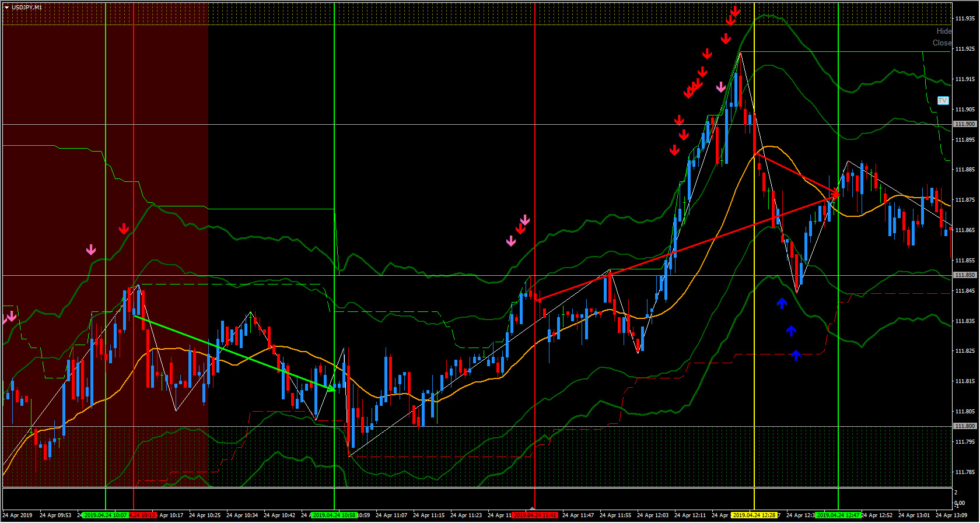Viewport: 980px width, 523px height.
Task: Click the 111.885 price scale value
Action: click(965, 170)
